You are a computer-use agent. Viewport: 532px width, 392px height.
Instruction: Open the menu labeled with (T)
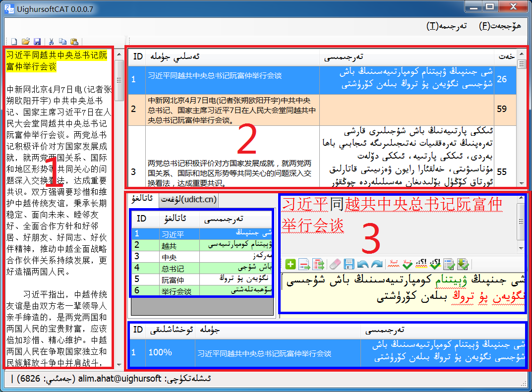click(447, 26)
